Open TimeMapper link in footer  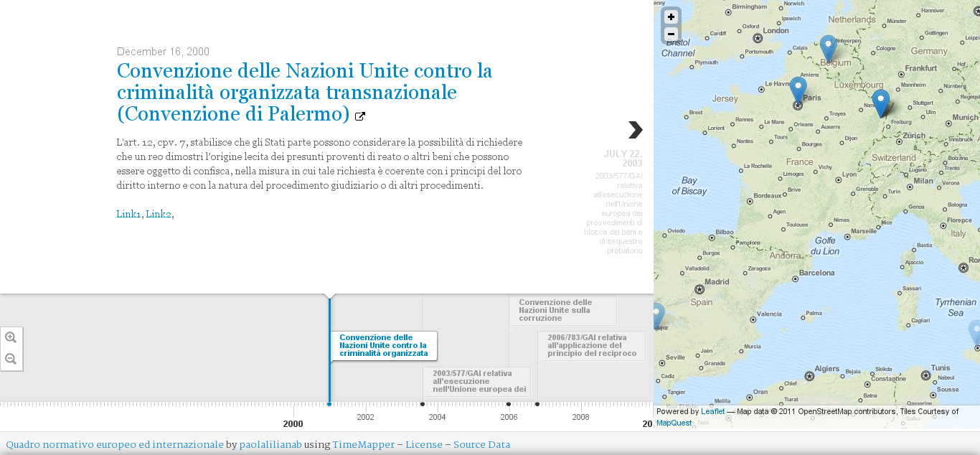(363, 445)
